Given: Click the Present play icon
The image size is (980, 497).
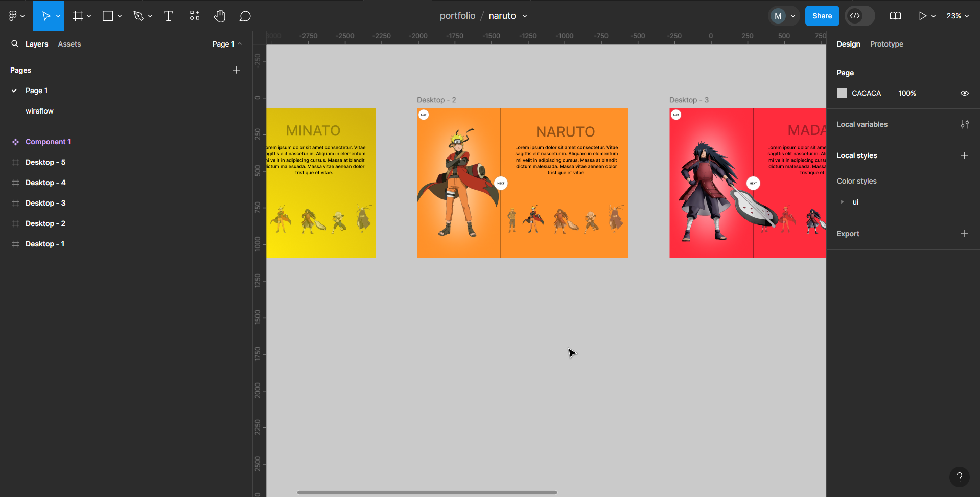Looking at the screenshot, I should [922, 16].
